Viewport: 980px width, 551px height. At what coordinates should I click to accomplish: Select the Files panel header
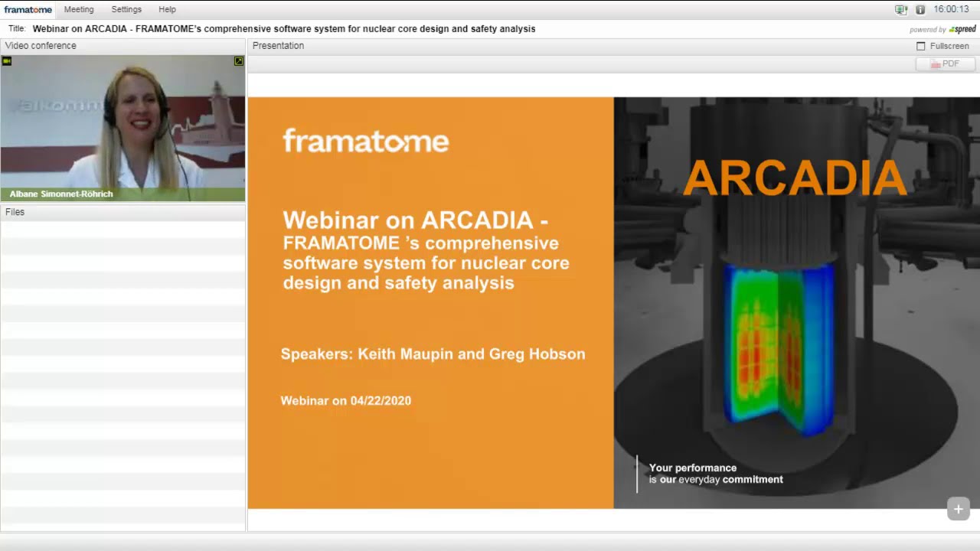(122, 212)
